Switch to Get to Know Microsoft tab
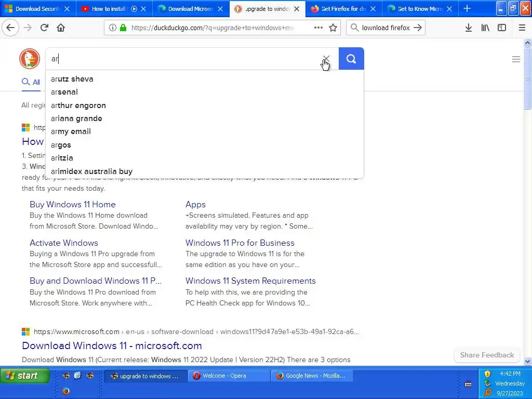 (420, 9)
